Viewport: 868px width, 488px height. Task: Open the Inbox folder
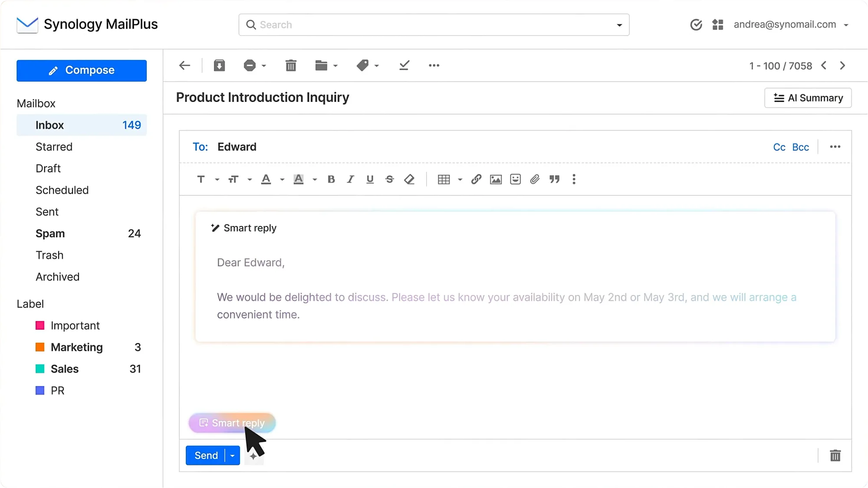pos(82,125)
